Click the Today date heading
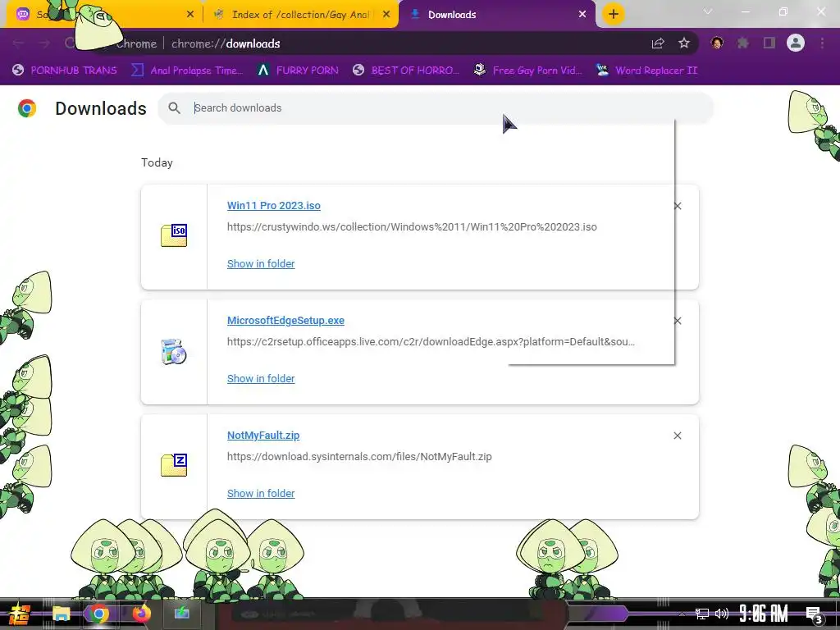This screenshot has height=630, width=840. click(x=157, y=162)
